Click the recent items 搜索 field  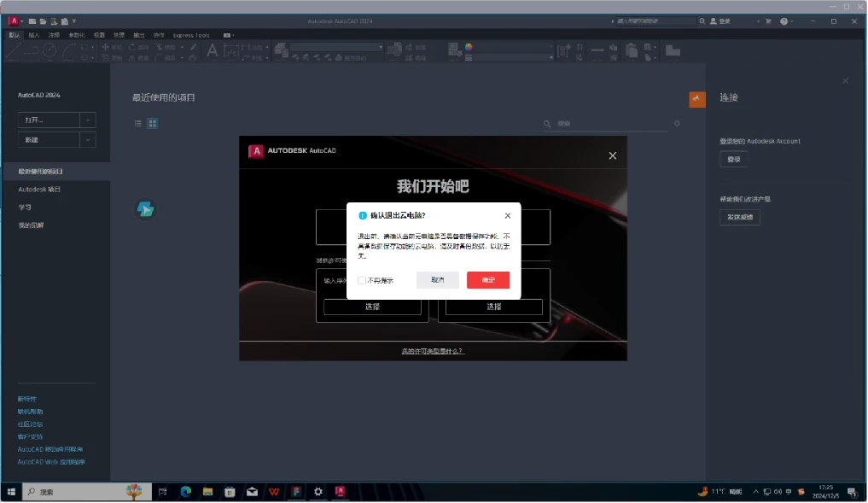click(607, 124)
